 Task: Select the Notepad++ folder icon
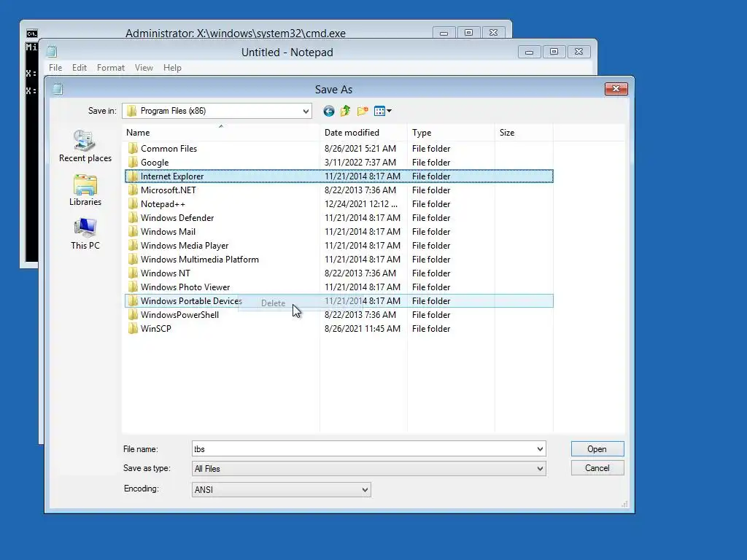pyautogui.click(x=133, y=204)
